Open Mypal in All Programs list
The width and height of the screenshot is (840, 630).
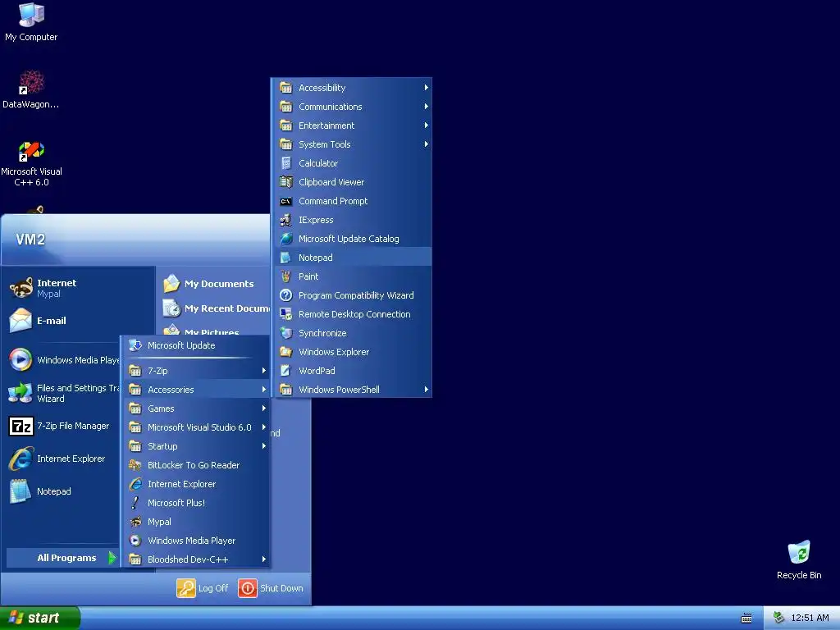pos(195,522)
